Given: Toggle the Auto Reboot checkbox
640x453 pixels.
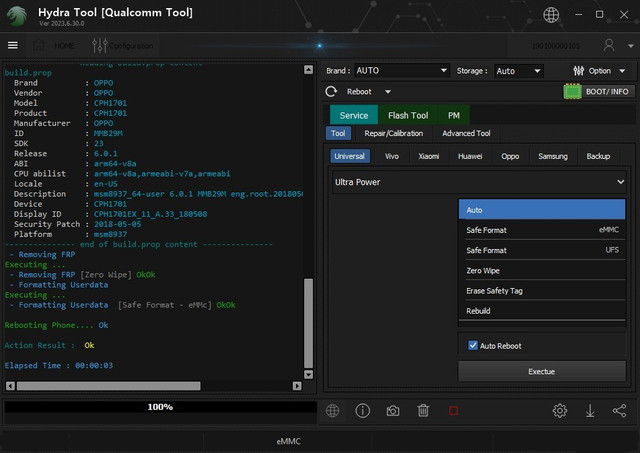Looking at the screenshot, I should tap(473, 345).
